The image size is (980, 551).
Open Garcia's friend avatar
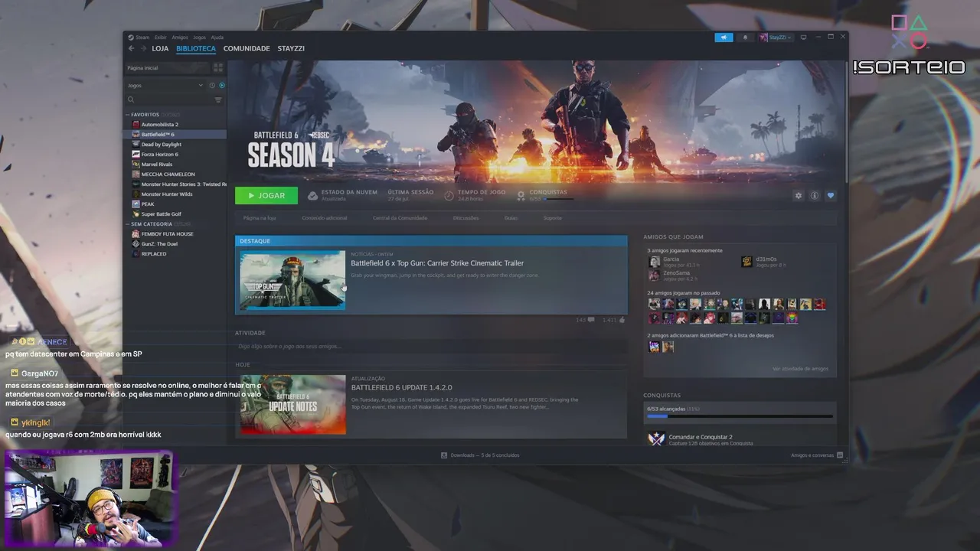654,262
